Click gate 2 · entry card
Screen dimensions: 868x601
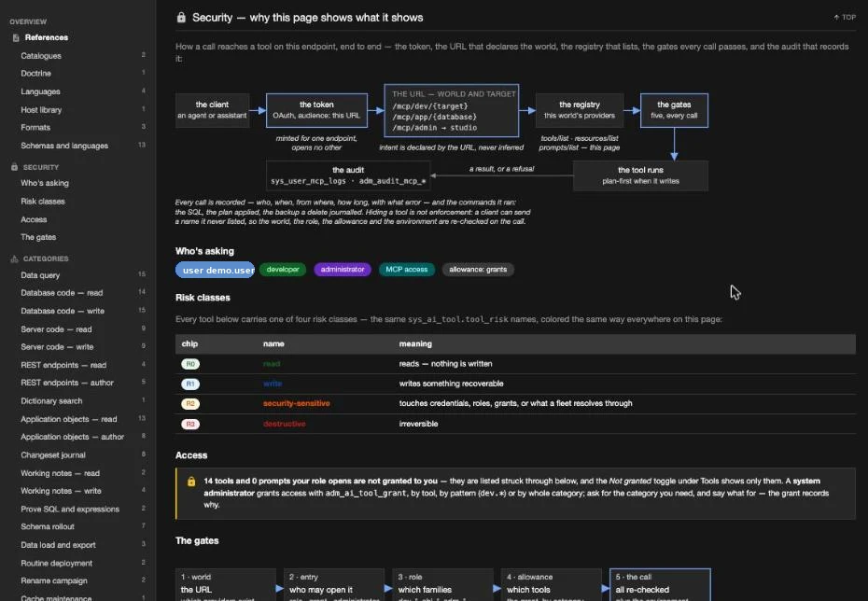pyautogui.click(x=334, y=585)
